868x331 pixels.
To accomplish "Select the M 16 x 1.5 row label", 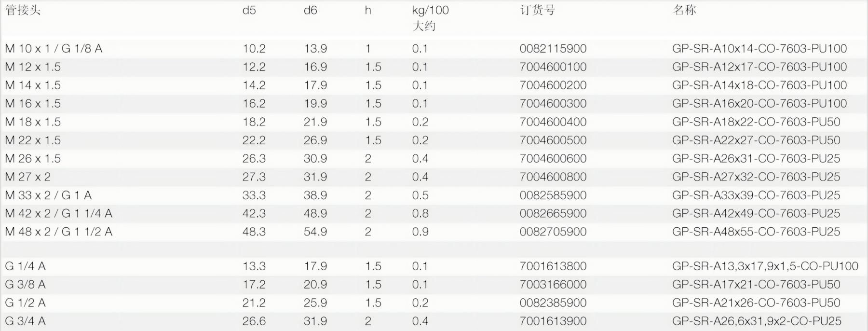I will [x=33, y=104].
